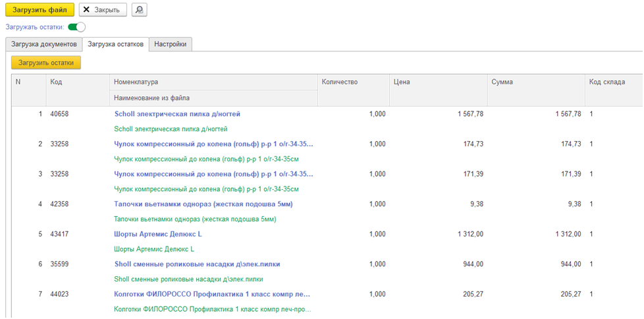The width and height of the screenshot is (644, 319).
Task: Click the Код склада column header
Action: click(614, 90)
